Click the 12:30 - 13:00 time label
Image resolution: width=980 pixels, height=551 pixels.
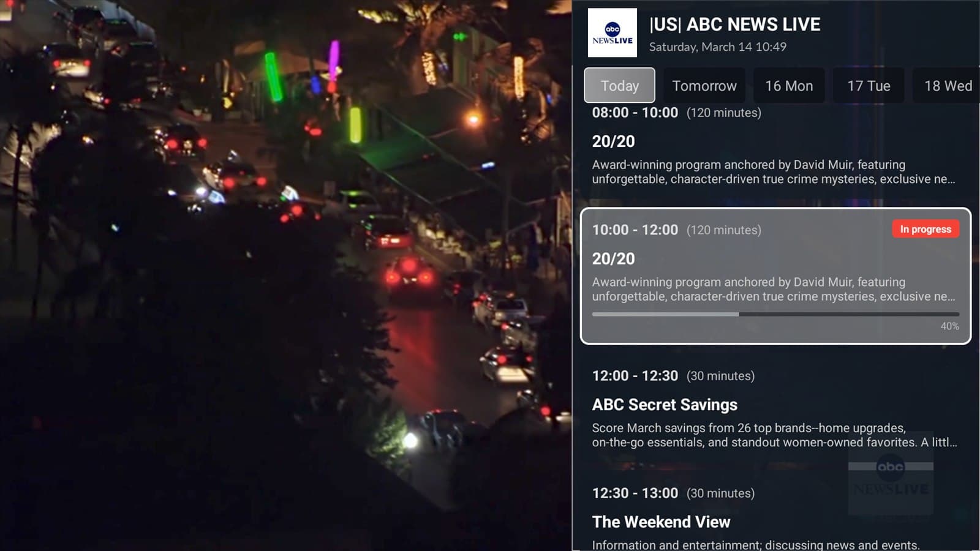click(x=635, y=493)
